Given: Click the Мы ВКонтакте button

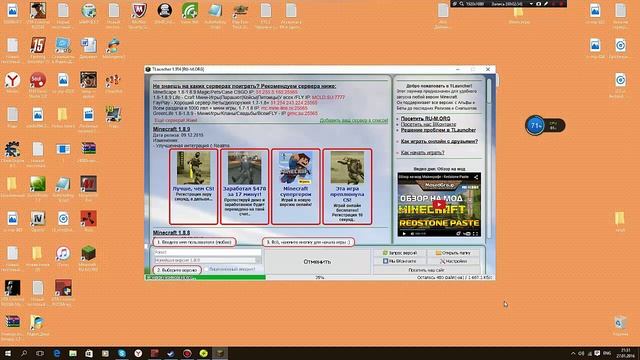Looking at the screenshot, I should (399, 261).
